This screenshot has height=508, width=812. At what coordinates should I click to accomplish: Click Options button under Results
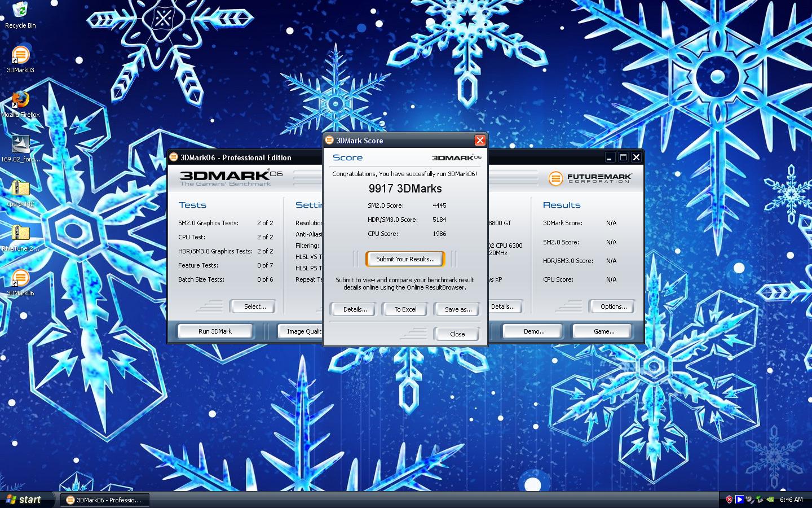pos(613,306)
